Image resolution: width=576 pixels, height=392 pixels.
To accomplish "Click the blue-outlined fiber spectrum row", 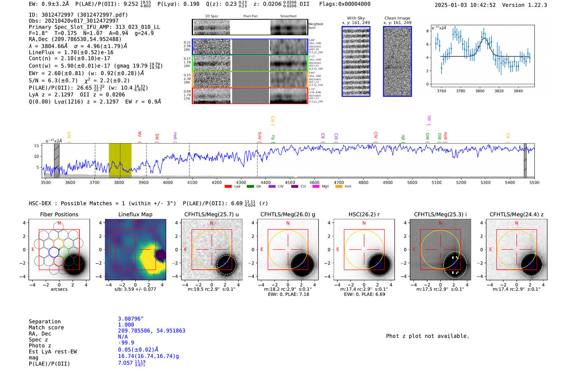I will [x=250, y=47].
